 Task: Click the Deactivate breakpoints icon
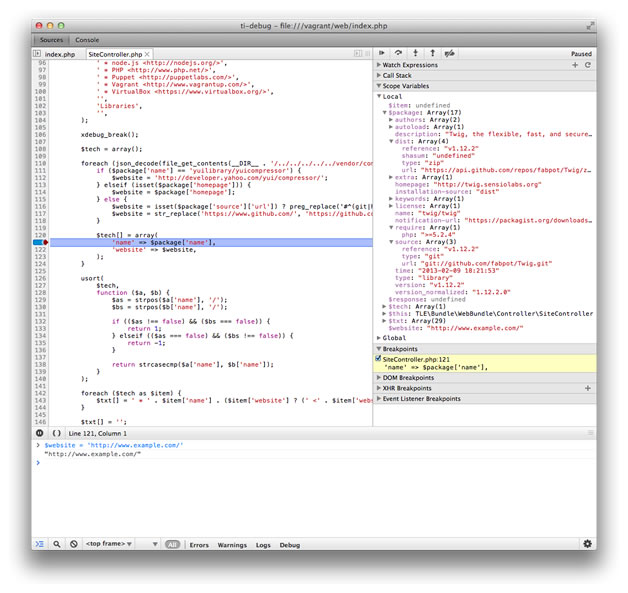450,53
